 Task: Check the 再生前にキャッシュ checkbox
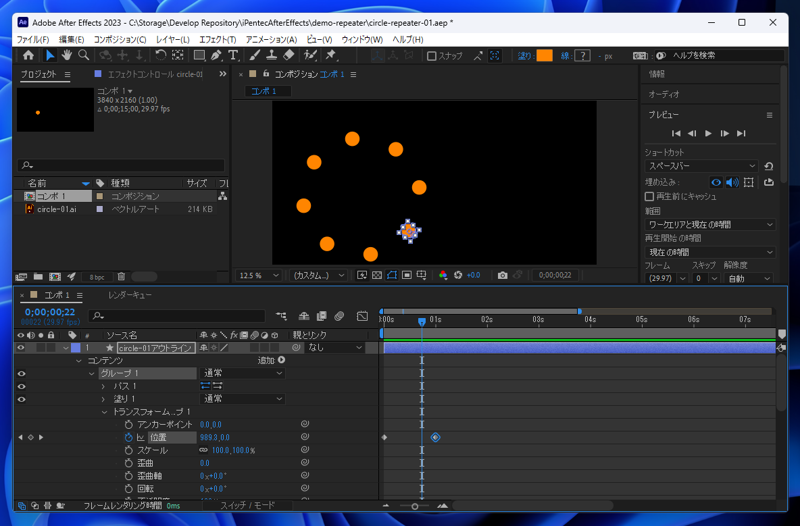click(x=649, y=197)
